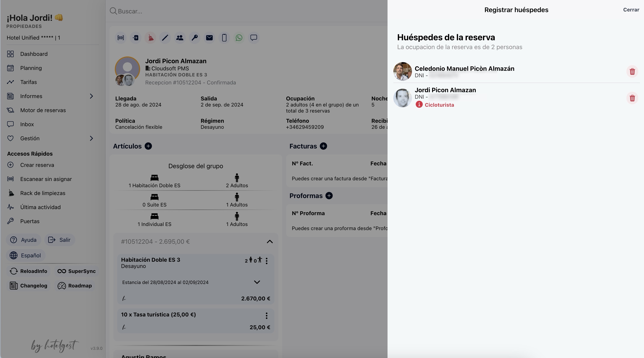Collapse reservation #10512204 section
644x358 pixels.
point(269,242)
